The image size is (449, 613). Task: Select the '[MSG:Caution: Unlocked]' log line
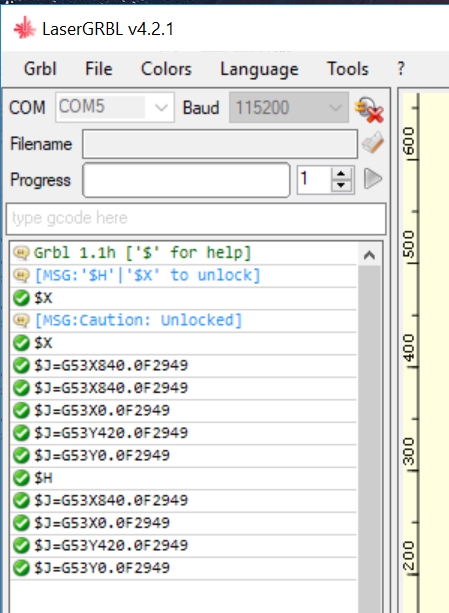click(184, 321)
